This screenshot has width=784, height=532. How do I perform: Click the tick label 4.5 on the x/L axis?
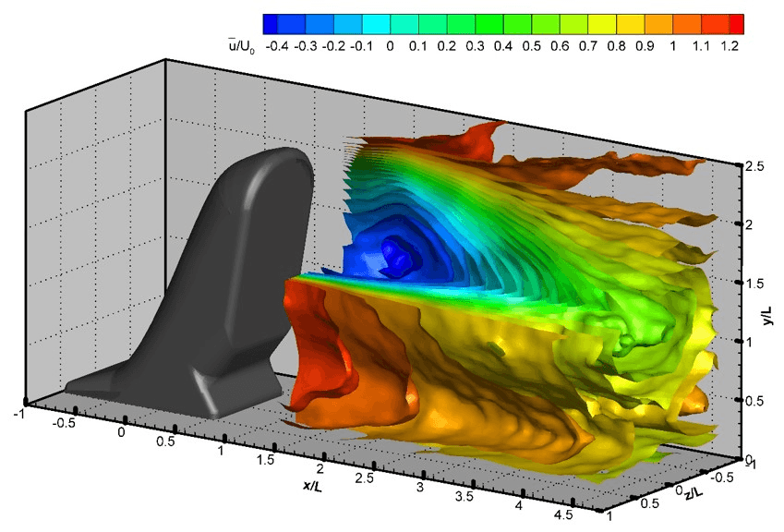(x=562, y=515)
